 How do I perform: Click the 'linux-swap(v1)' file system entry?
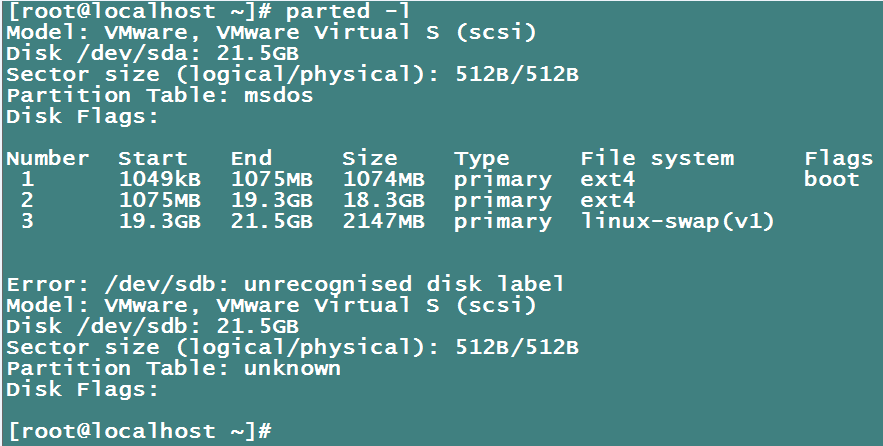(x=677, y=221)
